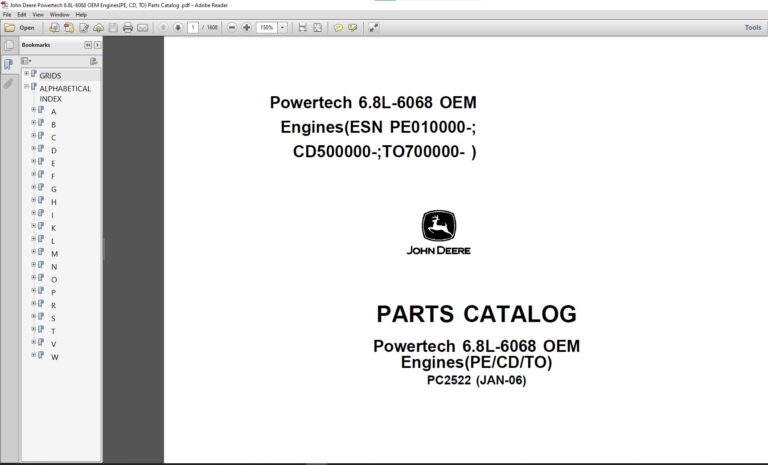Viewport: 768px width, 465px height.
Task: Open the Edit menu
Action: [x=22, y=15]
